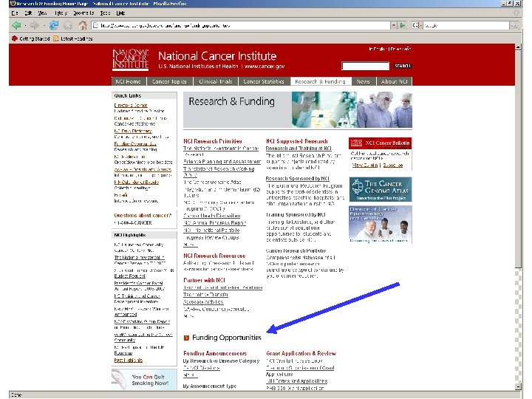The image size is (532, 399).
Task: Open the Research and Training at NCI link
Action: [x=299, y=149]
